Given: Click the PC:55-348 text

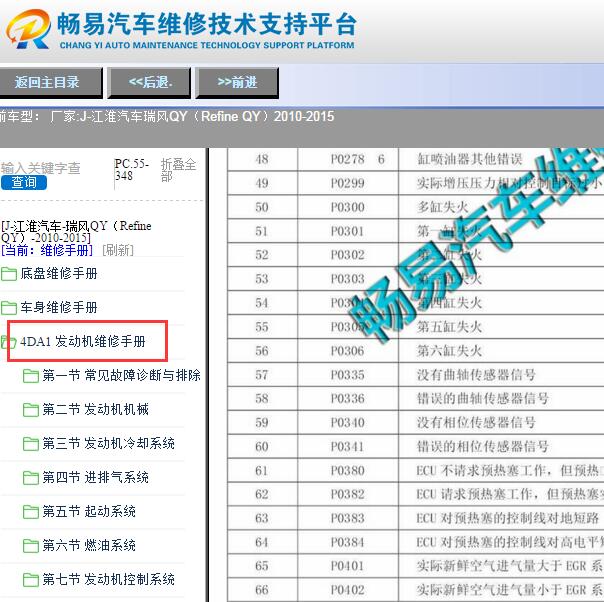Looking at the screenshot, I should click(132, 169).
